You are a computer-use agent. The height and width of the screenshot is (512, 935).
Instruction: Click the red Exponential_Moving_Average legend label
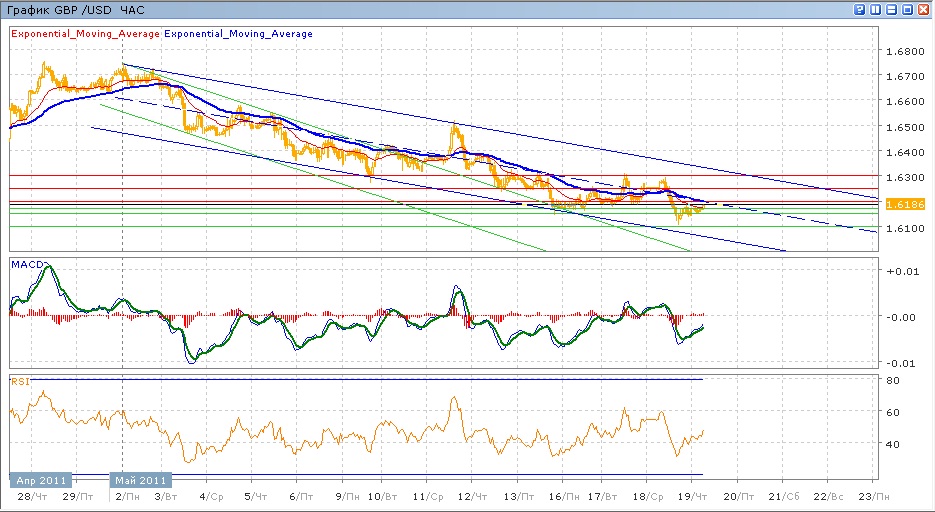point(84,34)
